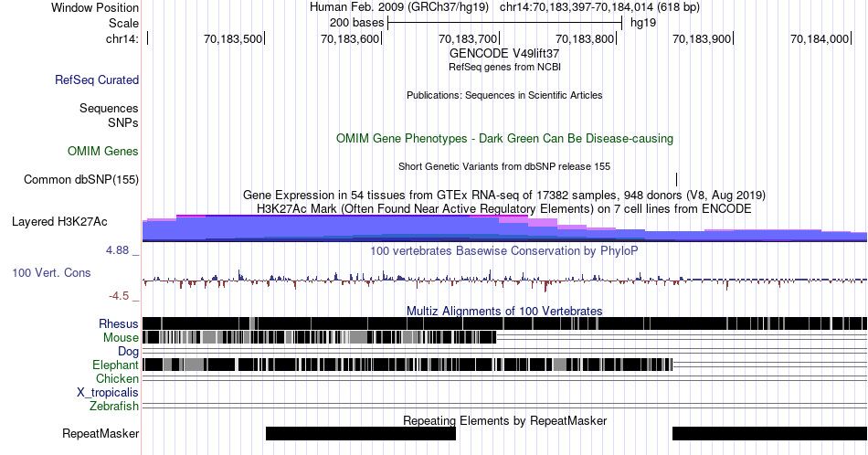The image size is (868, 455).
Task: Click the Layered H3K27Ac track label
Action: 59,221
